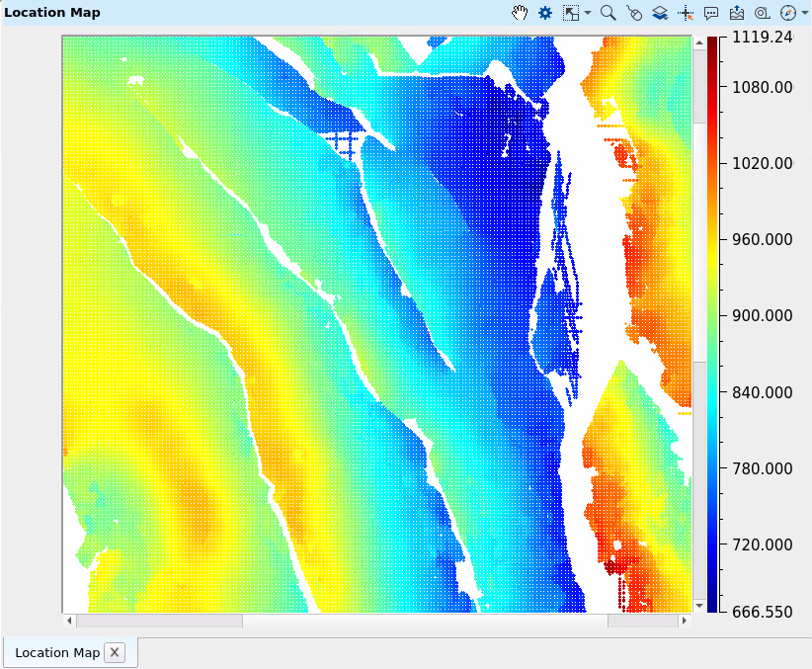The width and height of the screenshot is (812, 669).
Task: Select the tape measure tool
Action: (x=762, y=13)
